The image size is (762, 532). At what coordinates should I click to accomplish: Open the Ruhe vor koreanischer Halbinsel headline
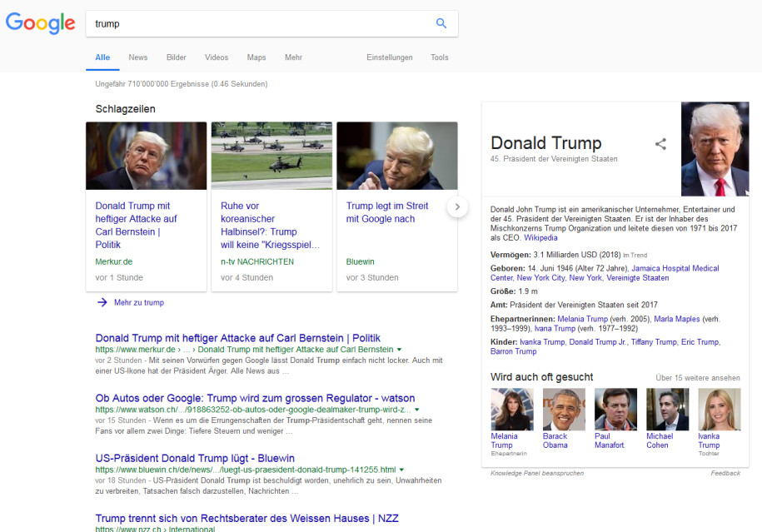[270, 225]
